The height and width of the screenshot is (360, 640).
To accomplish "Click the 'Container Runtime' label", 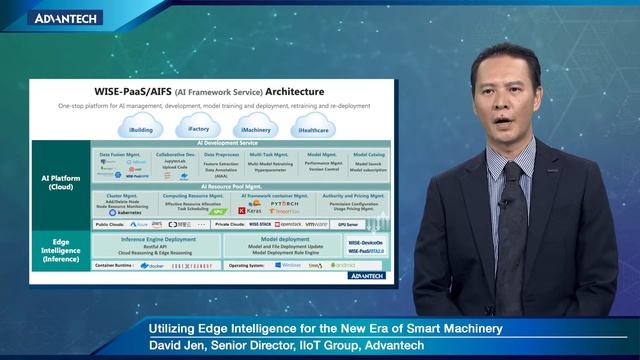I will click(114, 266).
